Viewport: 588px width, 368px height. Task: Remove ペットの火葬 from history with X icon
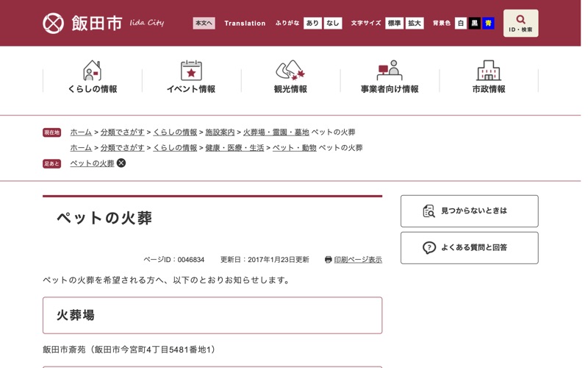coord(121,163)
